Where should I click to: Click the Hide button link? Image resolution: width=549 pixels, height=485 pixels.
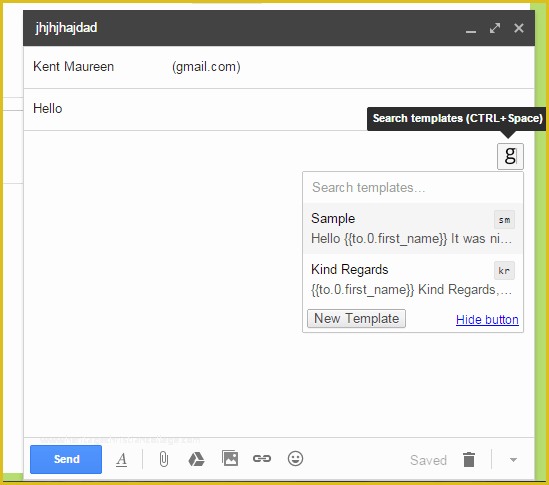tap(487, 319)
